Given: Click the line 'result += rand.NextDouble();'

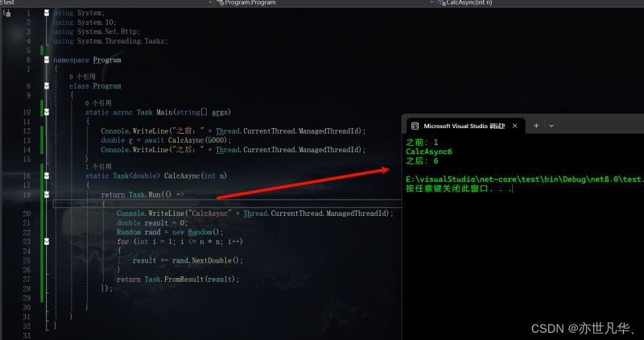Looking at the screenshot, I should 188,260.
